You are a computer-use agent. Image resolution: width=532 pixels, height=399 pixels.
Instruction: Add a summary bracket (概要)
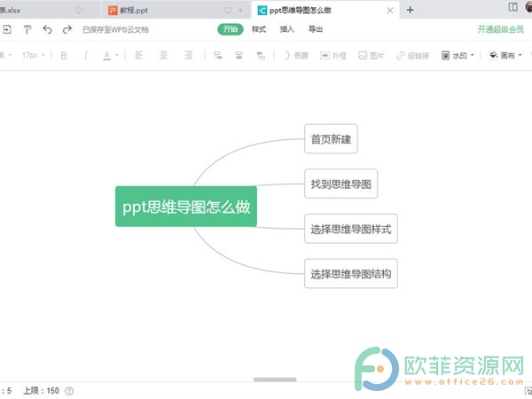(296, 55)
